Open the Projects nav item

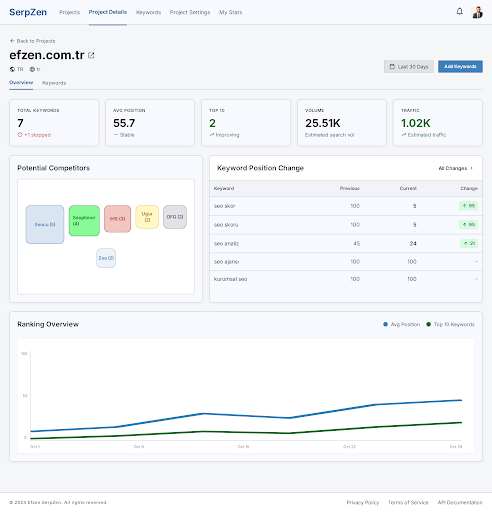point(70,12)
